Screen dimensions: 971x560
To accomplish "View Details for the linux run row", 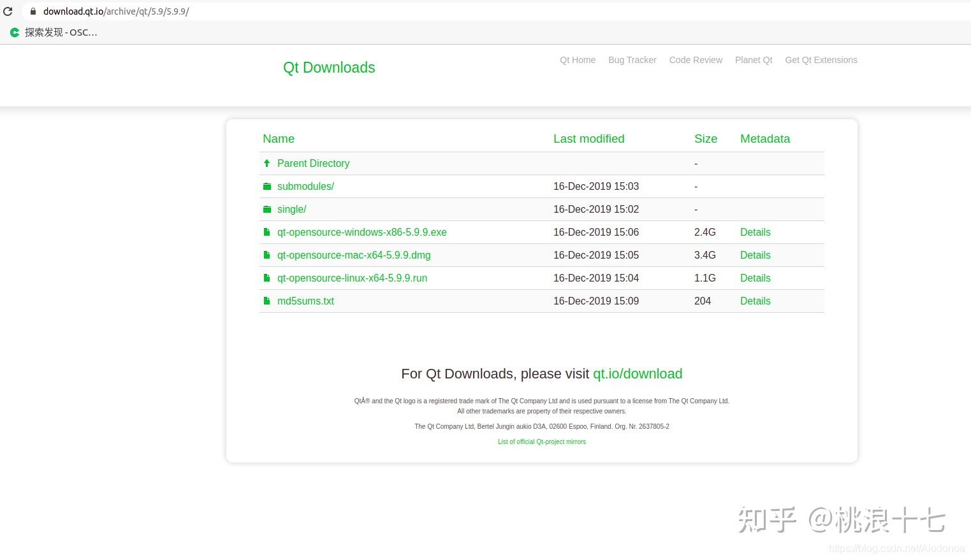I will click(x=756, y=278).
